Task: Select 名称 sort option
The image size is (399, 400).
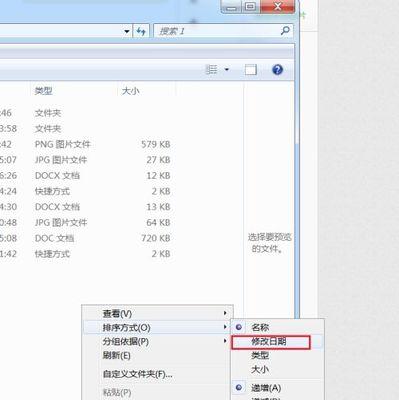Action: (278, 327)
